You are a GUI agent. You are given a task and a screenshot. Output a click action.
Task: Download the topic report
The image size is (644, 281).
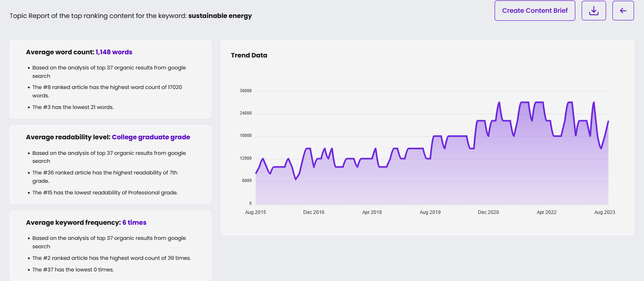coord(594,11)
